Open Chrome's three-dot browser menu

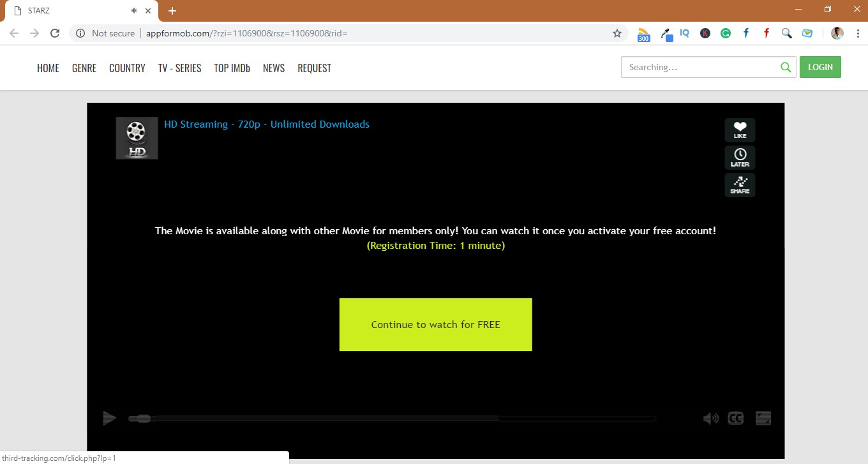[857, 33]
